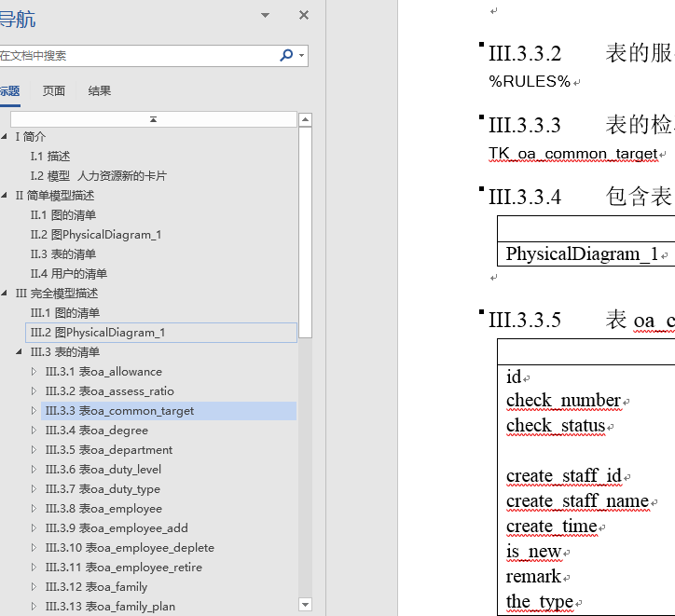Expand III.3.4 表oa_degree node
The image size is (675, 616).
coord(34,431)
